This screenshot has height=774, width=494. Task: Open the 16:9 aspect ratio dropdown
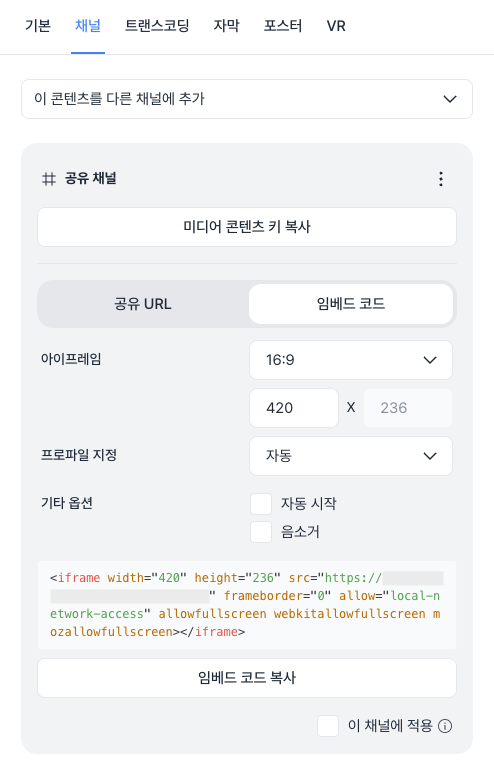coord(351,360)
